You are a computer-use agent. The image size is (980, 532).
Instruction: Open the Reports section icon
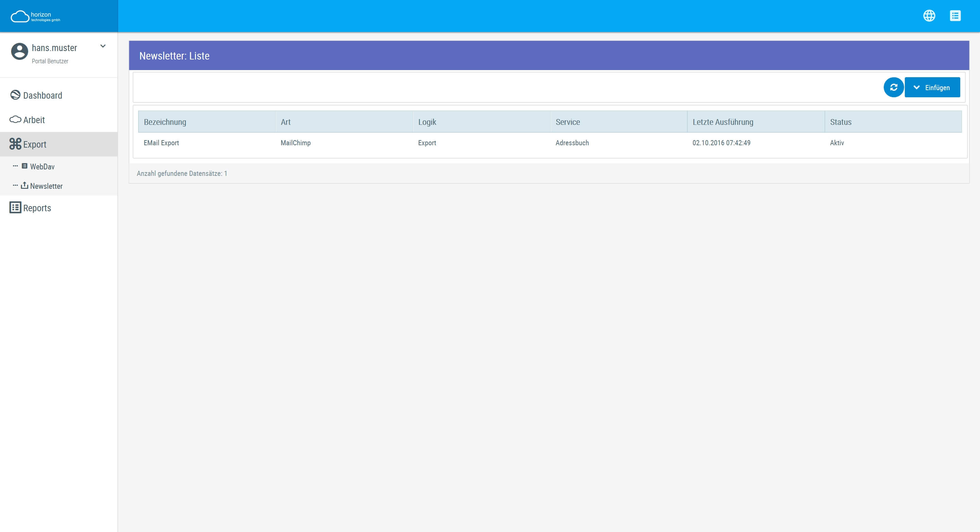[x=15, y=207]
